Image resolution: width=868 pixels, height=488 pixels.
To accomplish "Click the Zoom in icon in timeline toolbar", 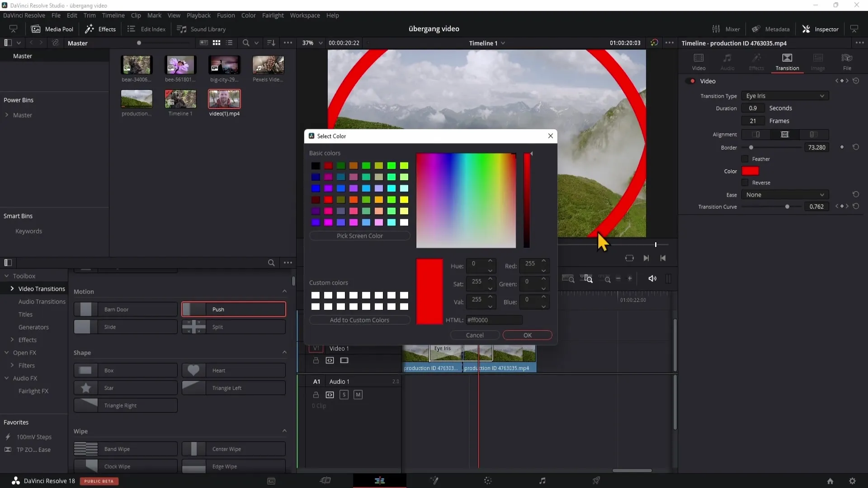I will 631,279.
